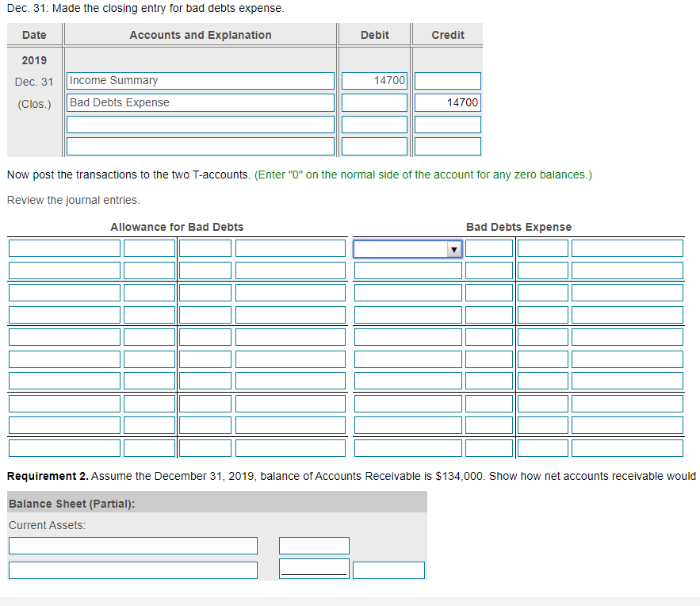Click the 'Accounts and Explanation' column header
Image resolution: width=700 pixels, height=606 pixels.
(201, 35)
